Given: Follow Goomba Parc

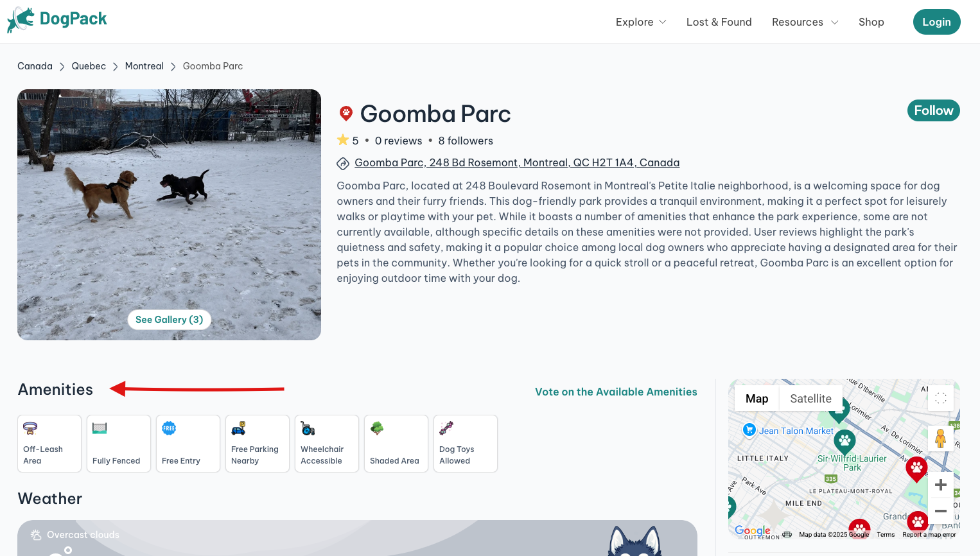Looking at the screenshot, I should (x=933, y=110).
